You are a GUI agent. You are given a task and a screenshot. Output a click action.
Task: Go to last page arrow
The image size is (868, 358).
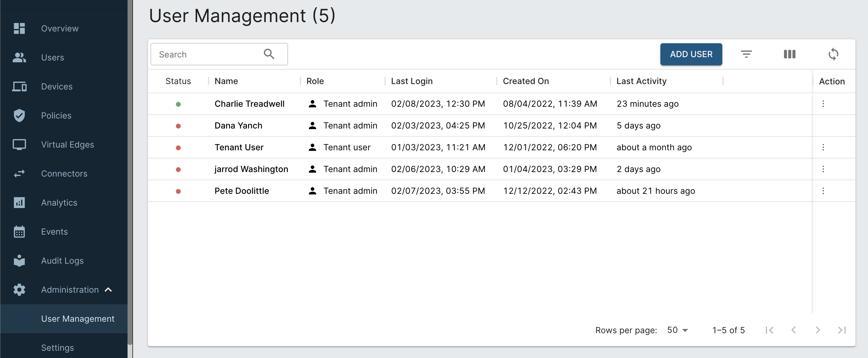[842, 330]
